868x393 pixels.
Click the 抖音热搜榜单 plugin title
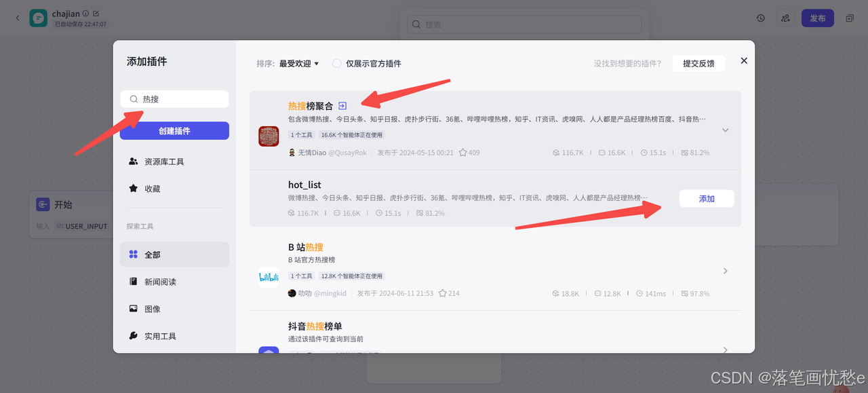click(x=315, y=326)
